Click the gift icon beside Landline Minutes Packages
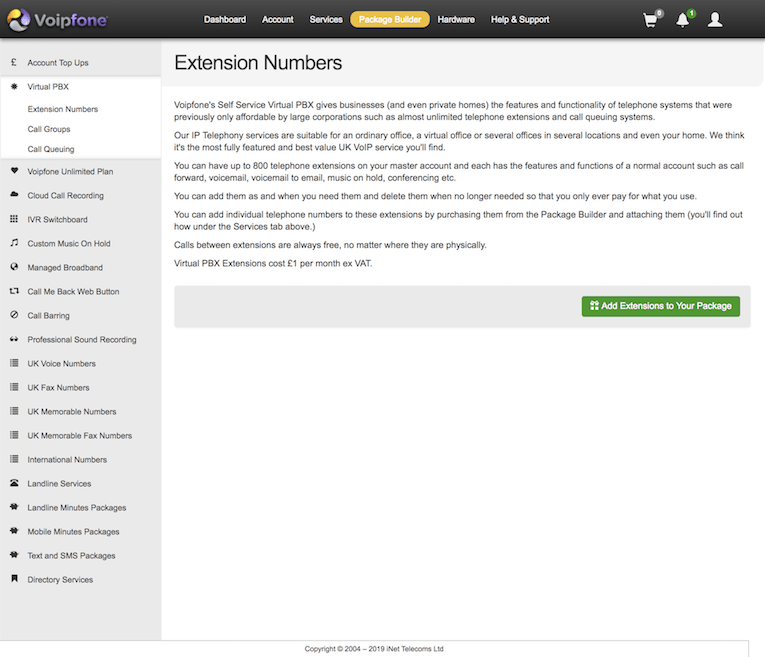Screen dimensions: 765x657 [x=14, y=507]
